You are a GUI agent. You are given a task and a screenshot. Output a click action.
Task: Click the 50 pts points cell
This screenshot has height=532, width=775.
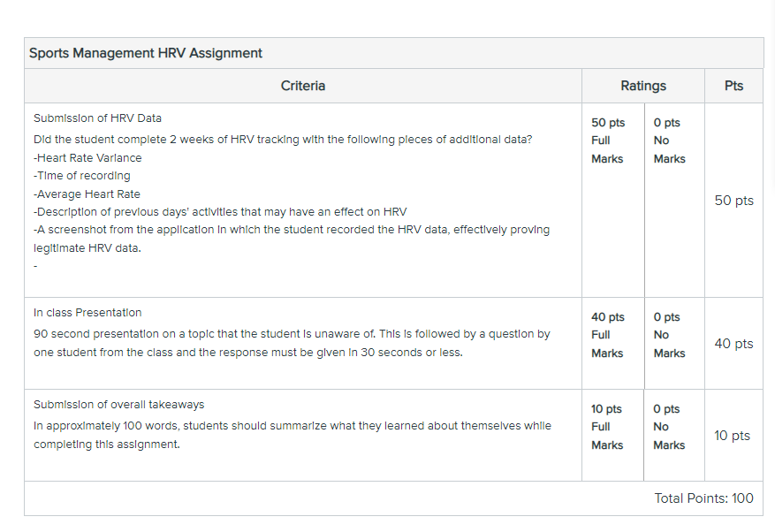coord(734,201)
